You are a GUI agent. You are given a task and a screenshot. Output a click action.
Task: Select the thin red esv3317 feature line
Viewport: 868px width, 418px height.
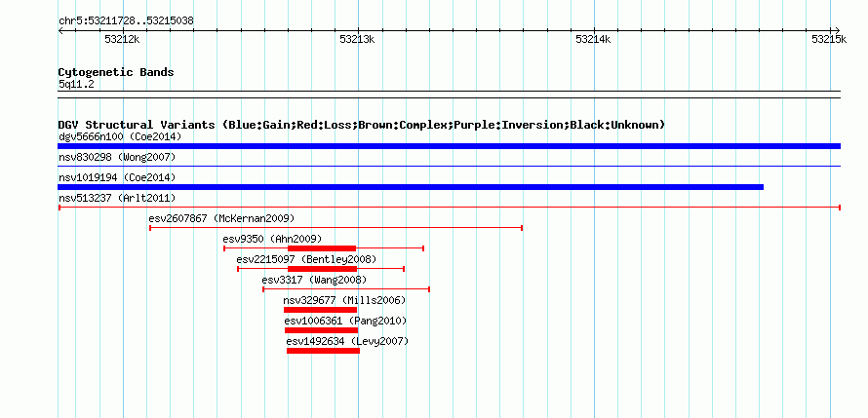pos(346,289)
